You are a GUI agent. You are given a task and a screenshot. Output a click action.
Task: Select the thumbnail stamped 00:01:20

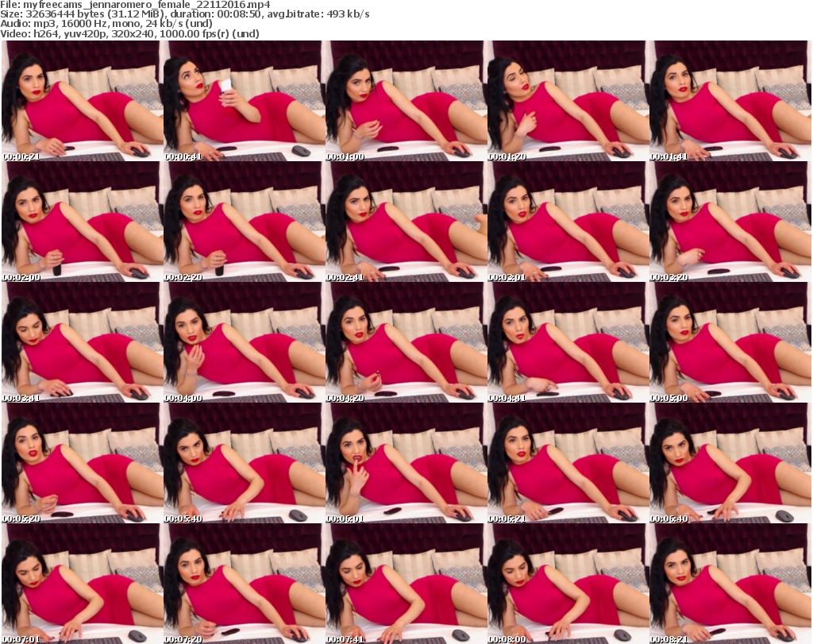pos(568,101)
